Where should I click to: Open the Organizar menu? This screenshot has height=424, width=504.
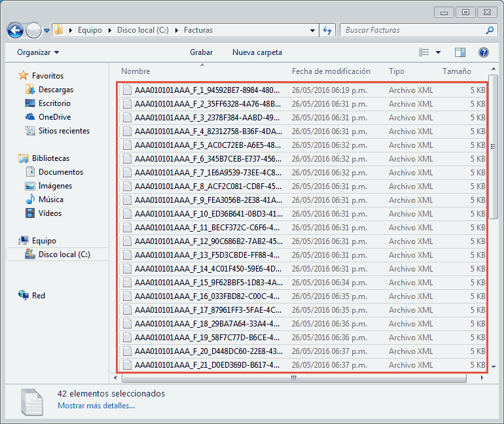(38, 52)
